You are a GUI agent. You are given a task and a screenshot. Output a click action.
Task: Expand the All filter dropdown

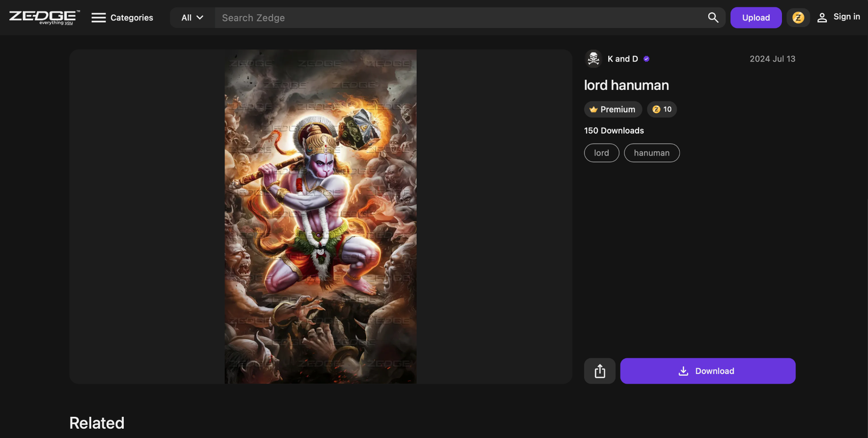pos(192,17)
